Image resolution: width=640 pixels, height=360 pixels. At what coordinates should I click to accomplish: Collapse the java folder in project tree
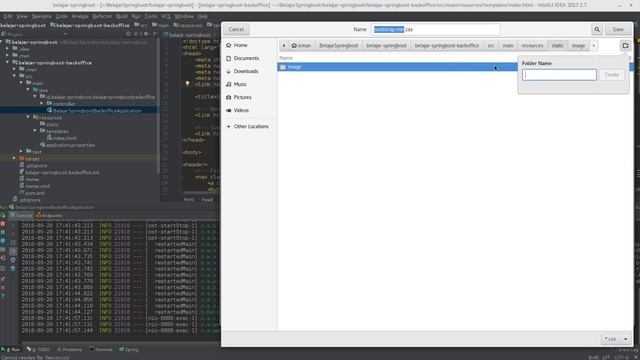coord(28,90)
